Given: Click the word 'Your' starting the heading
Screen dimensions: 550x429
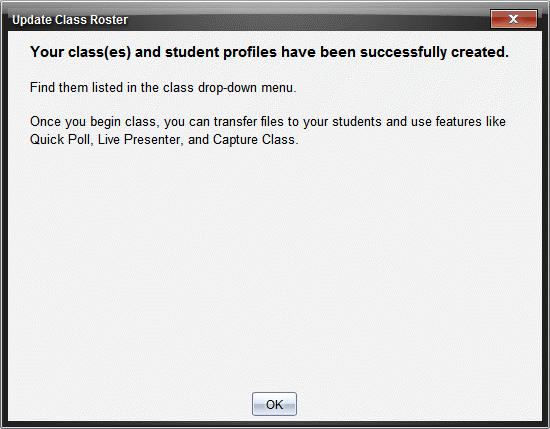Looking at the screenshot, I should point(47,52).
